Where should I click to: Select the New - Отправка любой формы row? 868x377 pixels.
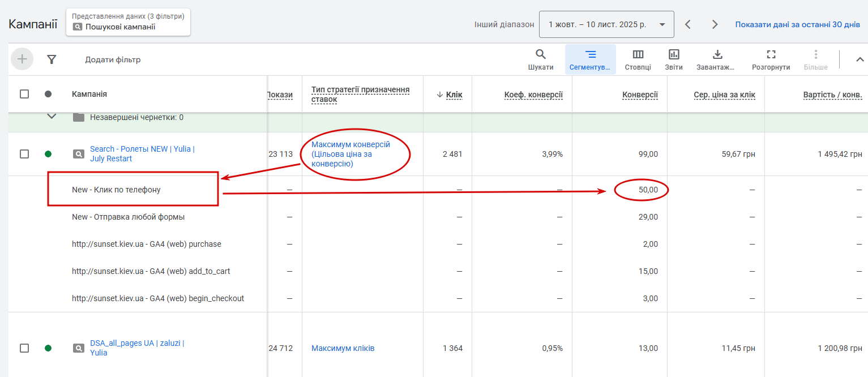coord(128,217)
